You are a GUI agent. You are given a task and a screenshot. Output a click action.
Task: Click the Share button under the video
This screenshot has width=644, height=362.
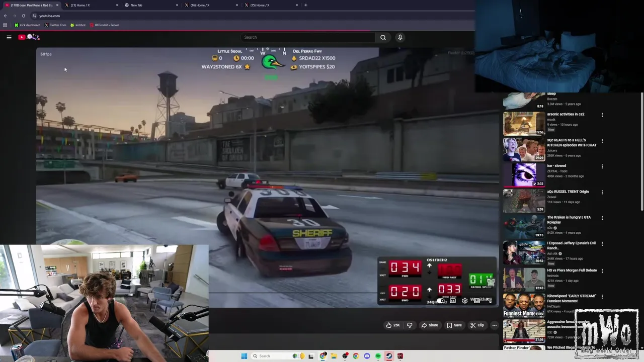coord(430,325)
